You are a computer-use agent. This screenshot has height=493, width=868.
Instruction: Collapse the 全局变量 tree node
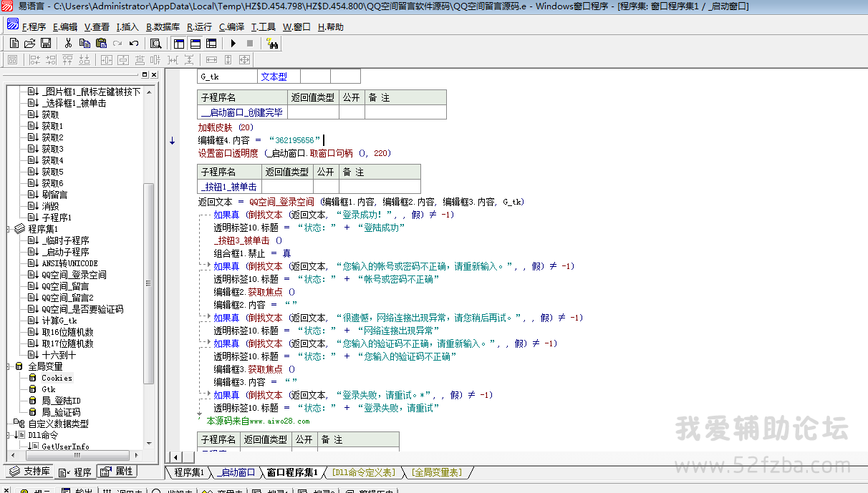9,366
